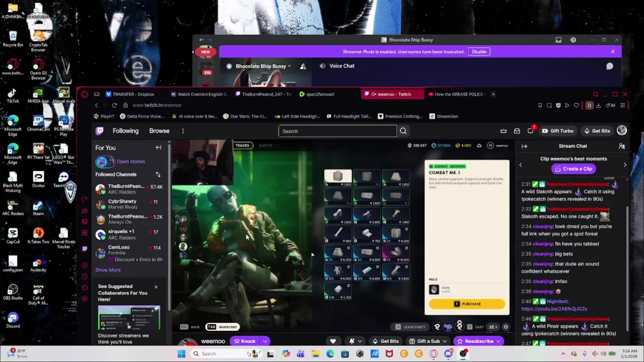
Task: Reload the weemoo Twitch page
Action: [114, 106]
